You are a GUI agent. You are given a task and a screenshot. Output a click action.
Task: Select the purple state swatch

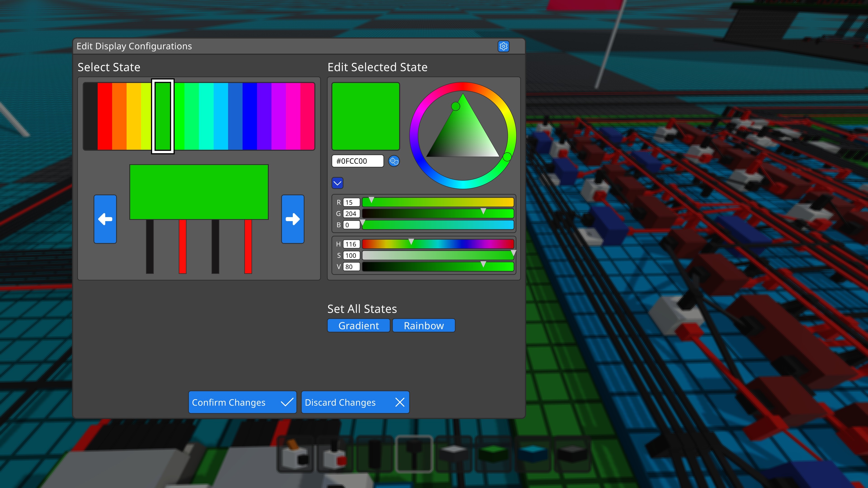pyautogui.click(x=279, y=116)
